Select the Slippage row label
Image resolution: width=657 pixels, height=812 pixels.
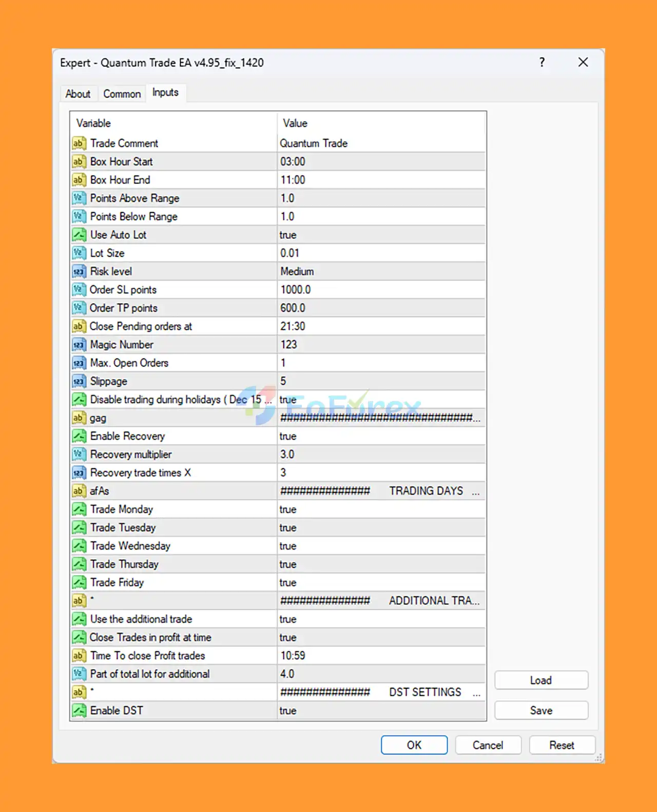pos(109,381)
